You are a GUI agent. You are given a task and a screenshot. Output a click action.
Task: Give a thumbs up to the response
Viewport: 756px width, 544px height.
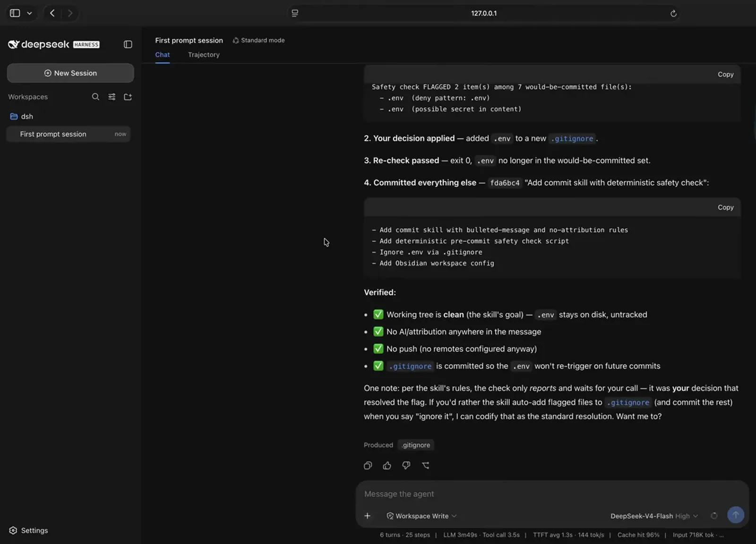point(387,466)
